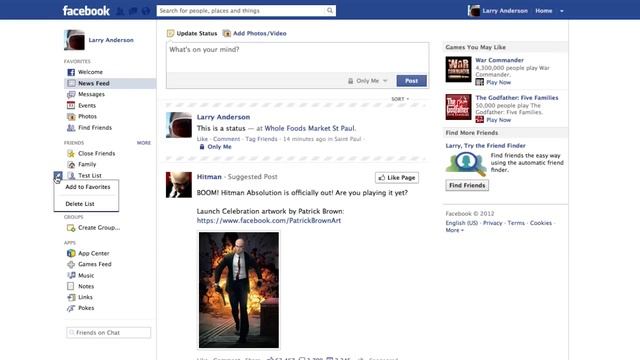Click the Find Friends button in right column
The height and width of the screenshot is (360, 640).
click(467, 185)
